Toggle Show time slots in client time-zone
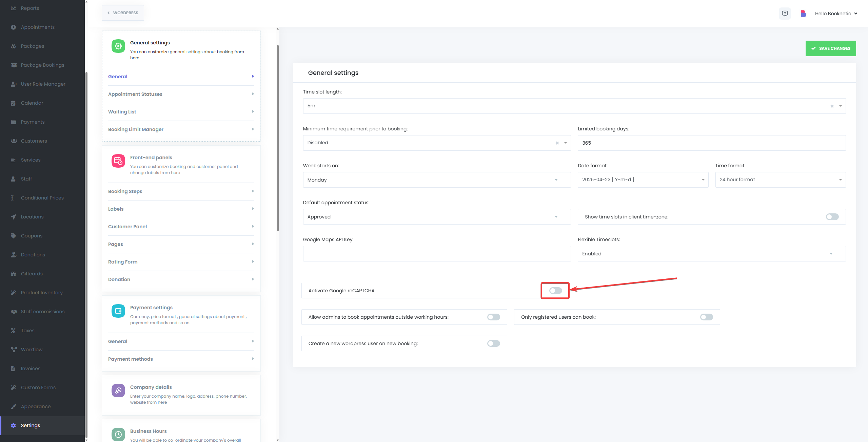 (x=832, y=217)
